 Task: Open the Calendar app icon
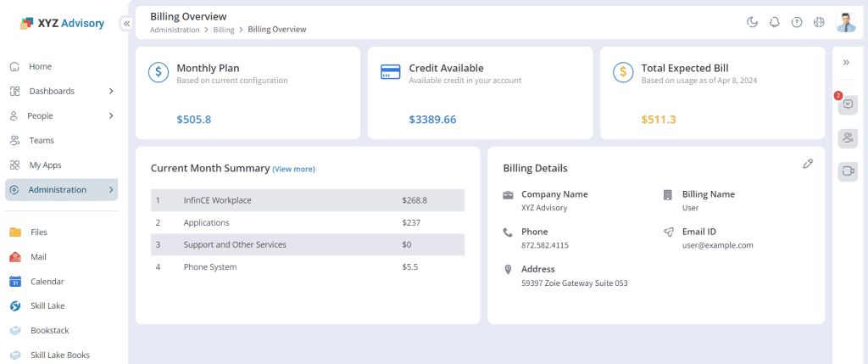[15, 282]
